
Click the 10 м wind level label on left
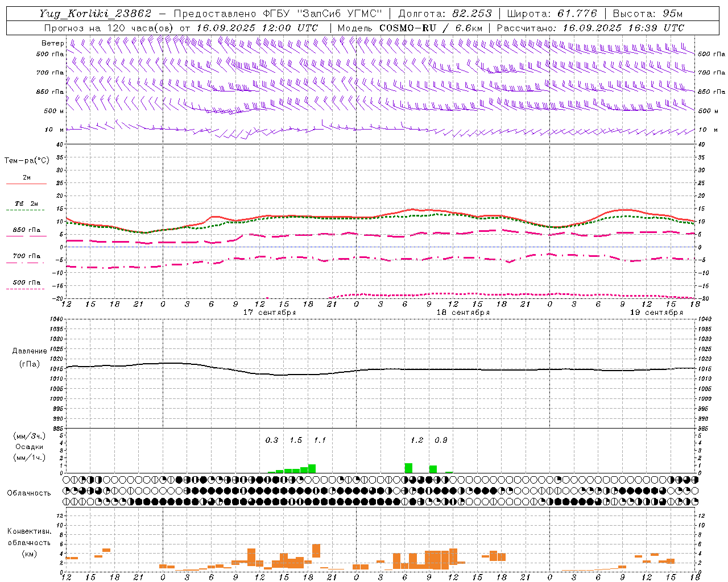[54, 130]
